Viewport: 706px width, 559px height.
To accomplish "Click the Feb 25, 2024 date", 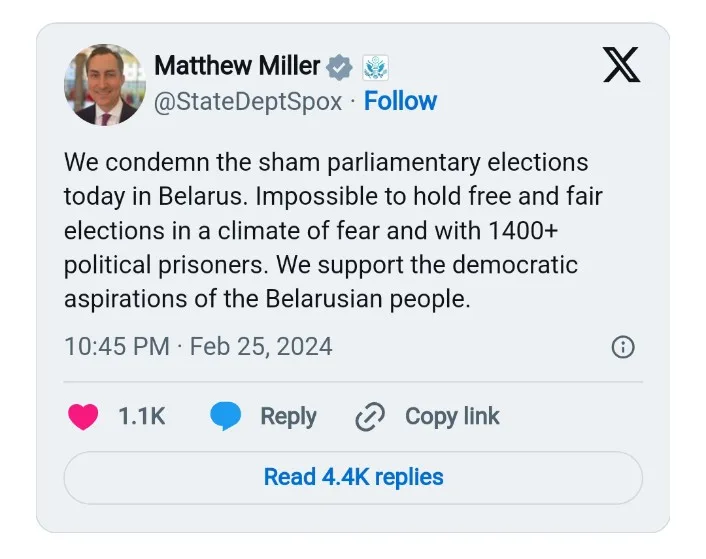I will pos(261,347).
